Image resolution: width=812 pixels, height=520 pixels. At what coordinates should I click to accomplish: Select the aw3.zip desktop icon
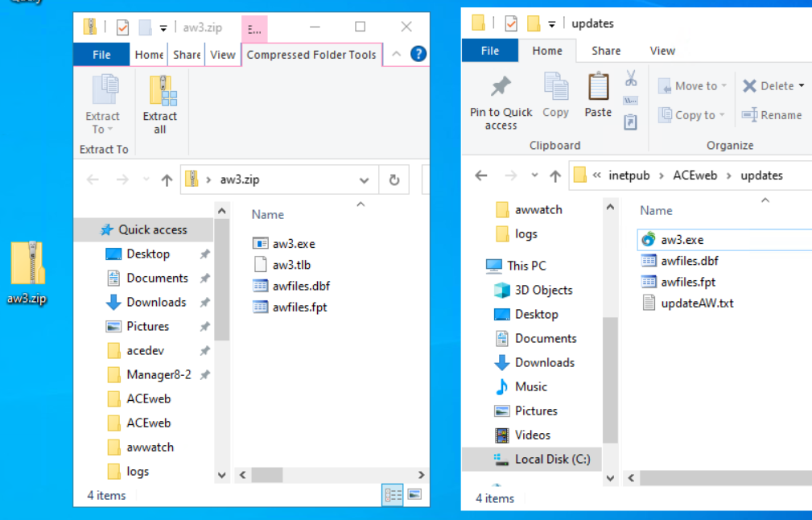point(27,272)
